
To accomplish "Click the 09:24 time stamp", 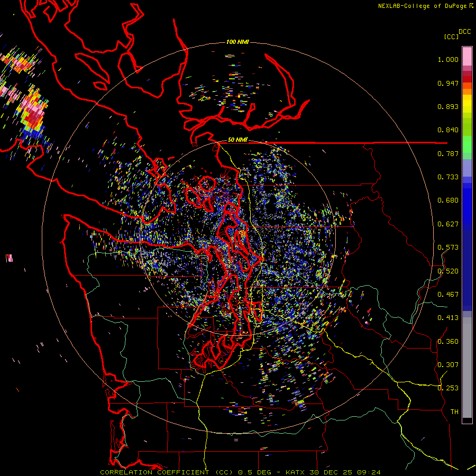I will [368, 472].
